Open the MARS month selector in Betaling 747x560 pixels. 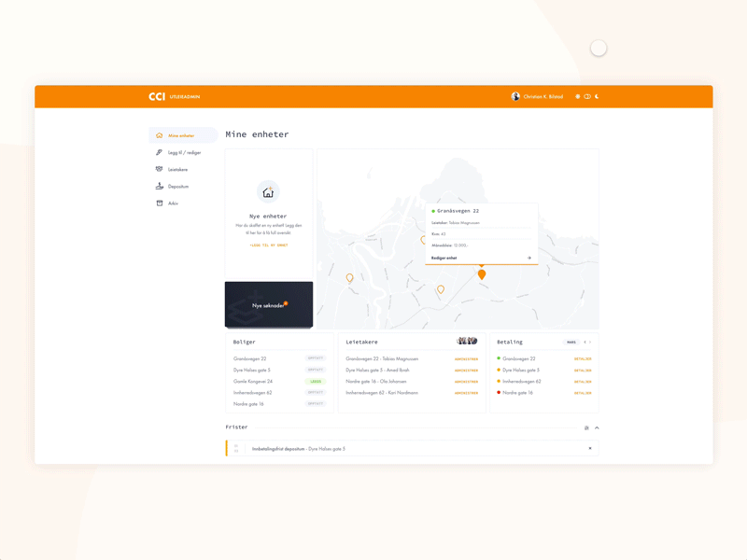(x=571, y=343)
